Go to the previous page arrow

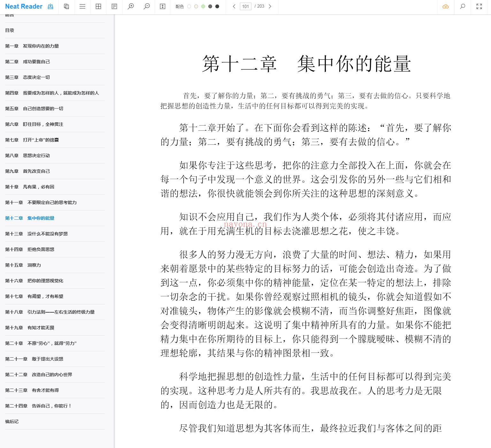[x=234, y=6]
